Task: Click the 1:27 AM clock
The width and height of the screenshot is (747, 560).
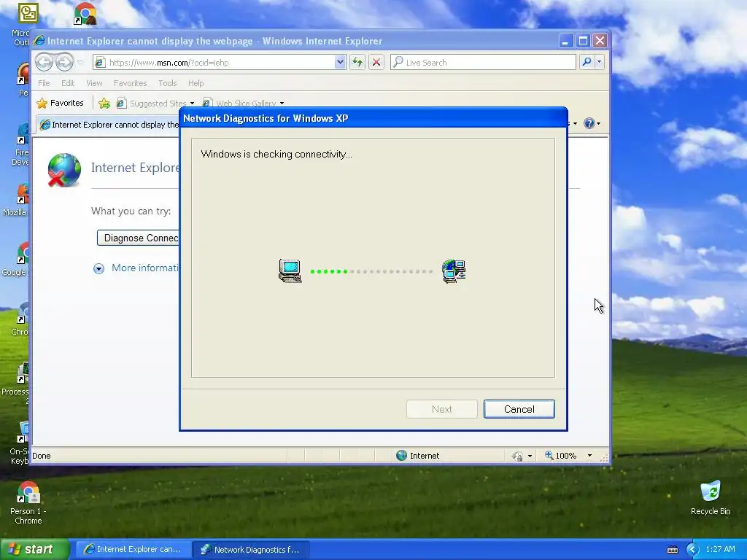Action: 720,549
